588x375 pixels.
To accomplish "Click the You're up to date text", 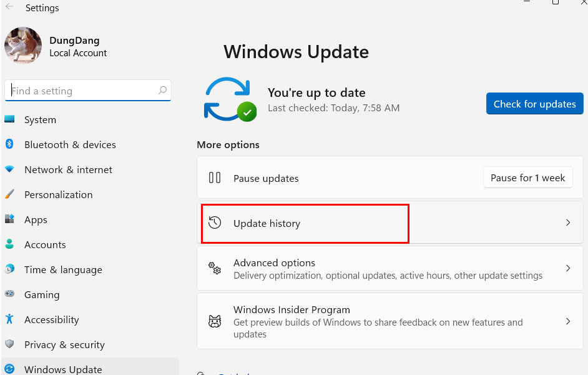I will pos(316,92).
